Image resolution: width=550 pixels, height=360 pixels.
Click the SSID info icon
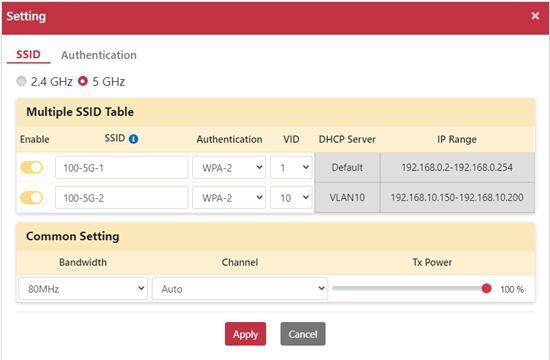pyautogui.click(x=134, y=139)
